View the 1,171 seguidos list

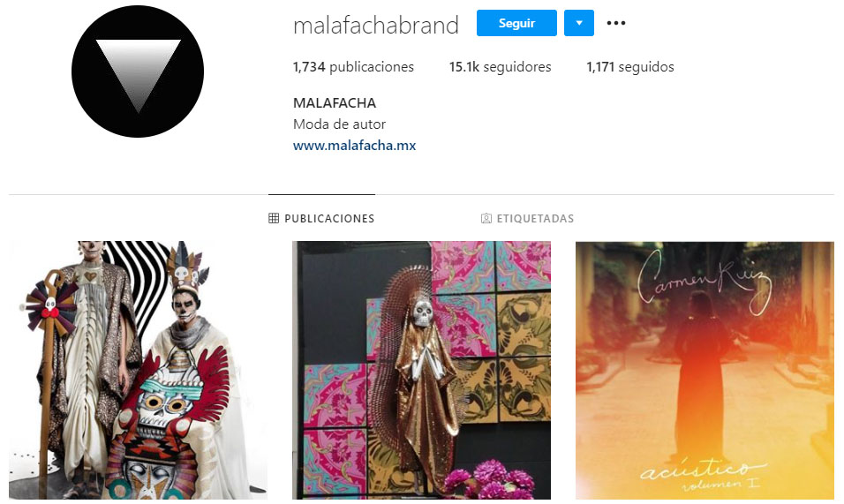[629, 67]
